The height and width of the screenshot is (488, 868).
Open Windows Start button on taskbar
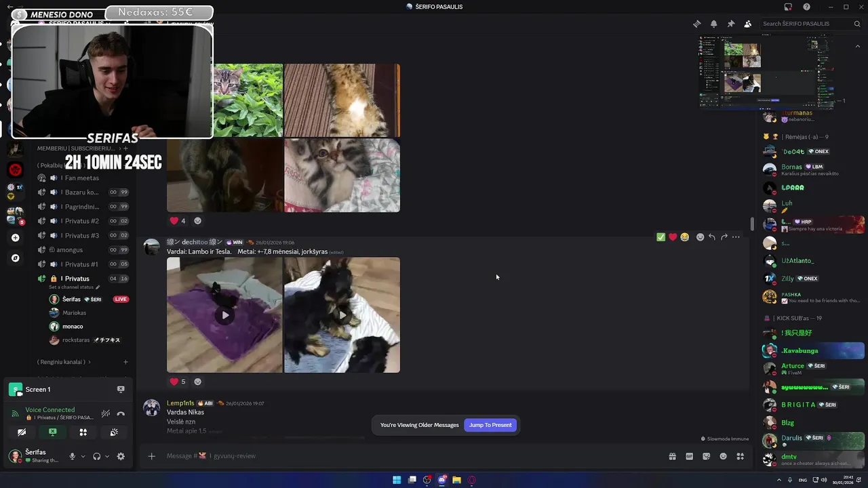tap(397, 480)
